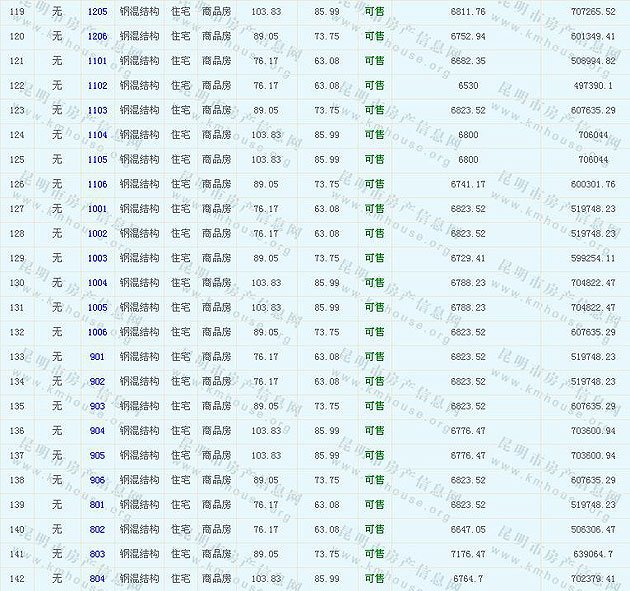View room 1003 details link
This screenshot has width=630, height=591.
[x=97, y=258]
